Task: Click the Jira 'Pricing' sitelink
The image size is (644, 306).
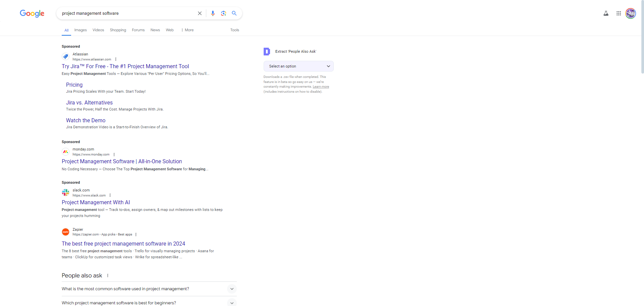Action: (x=74, y=85)
